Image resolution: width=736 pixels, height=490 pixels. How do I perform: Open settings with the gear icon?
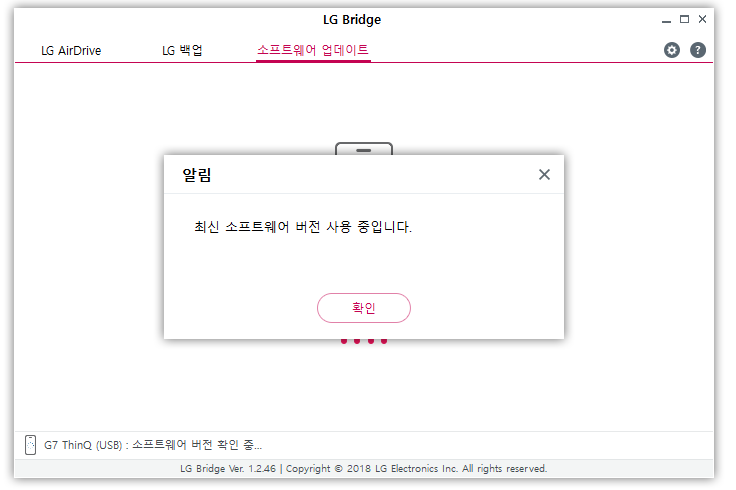pyautogui.click(x=672, y=50)
